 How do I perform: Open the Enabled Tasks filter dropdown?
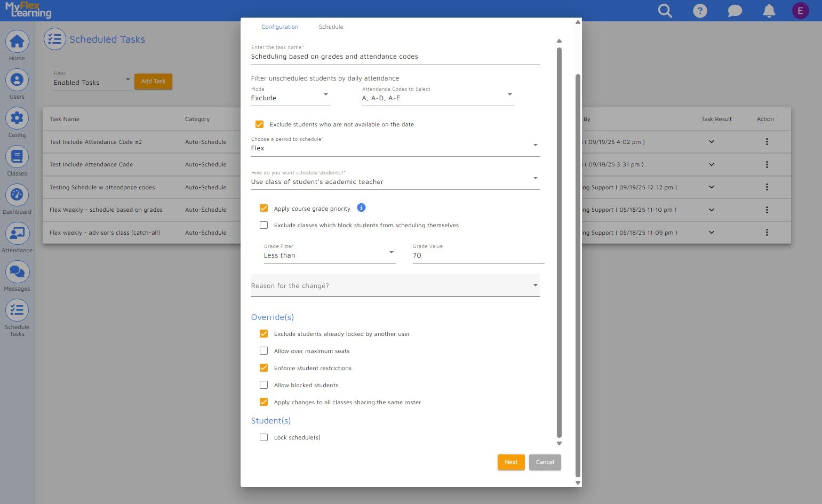pyautogui.click(x=92, y=80)
